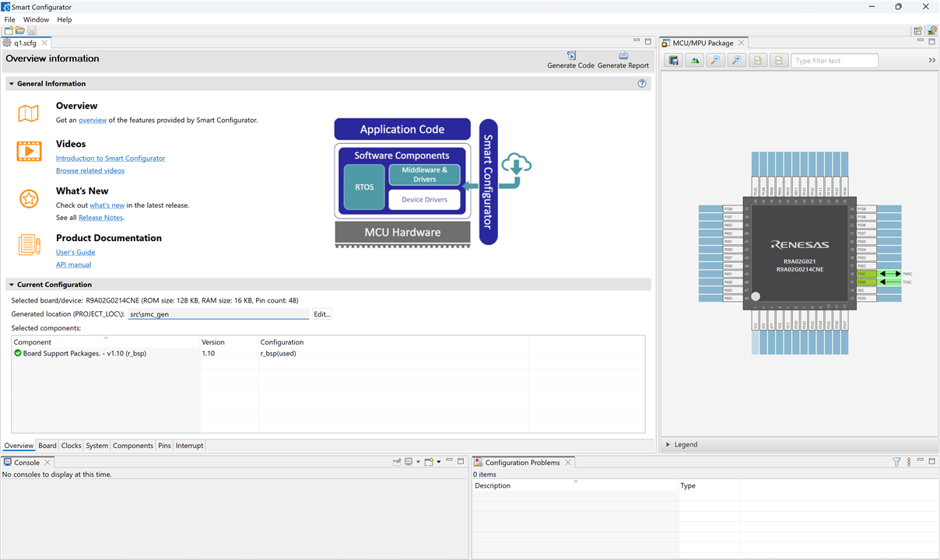Collapse the Current Configuration section
Image resolution: width=940 pixels, height=560 pixels.
tap(11, 285)
